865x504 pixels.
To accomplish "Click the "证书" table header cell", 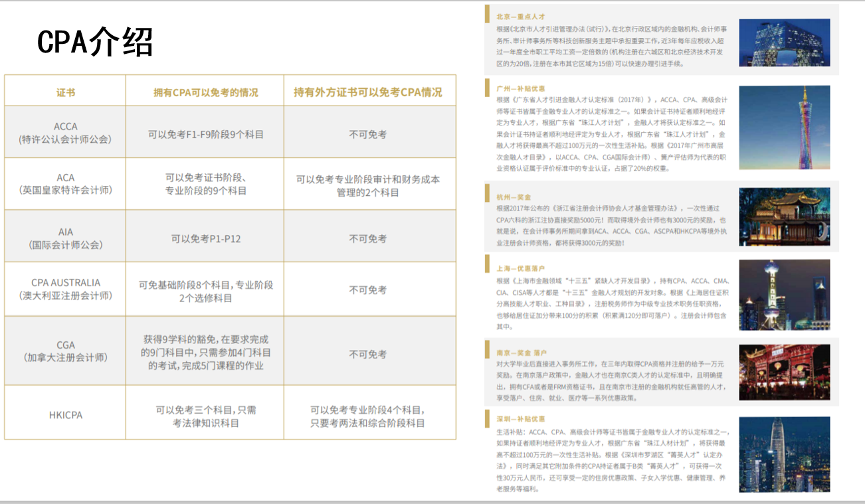I will [64, 91].
